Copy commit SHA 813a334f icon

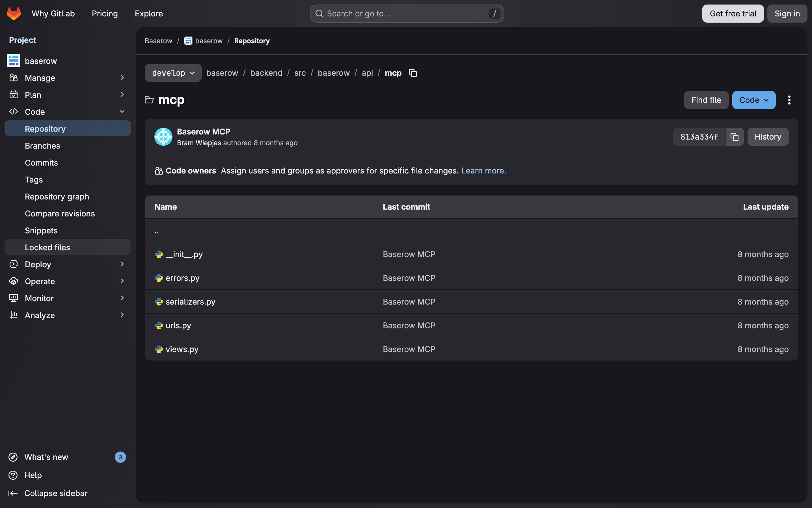coord(734,137)
